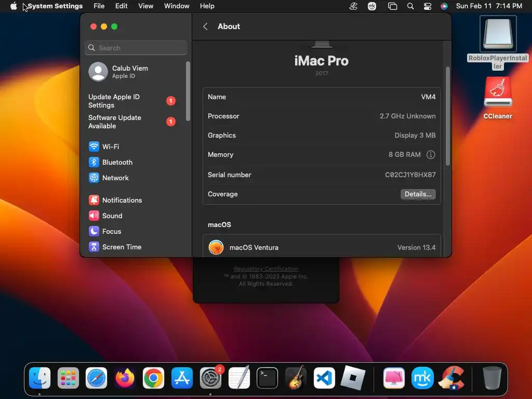Open Screen Time settings
The image size is (532, 399).
click(115, 247)
